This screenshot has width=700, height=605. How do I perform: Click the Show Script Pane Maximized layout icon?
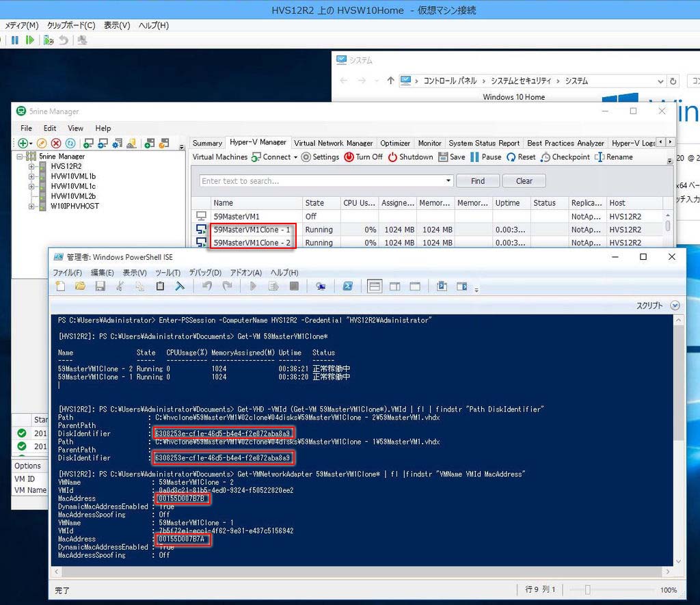pyautogui.click(x=415, y=286)
